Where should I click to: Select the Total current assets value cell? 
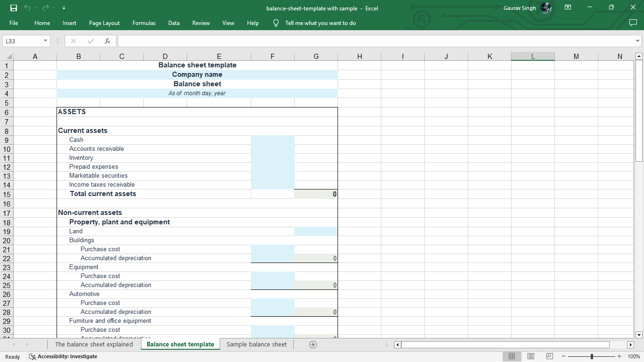pyautogui.click(x=316, y=194)
